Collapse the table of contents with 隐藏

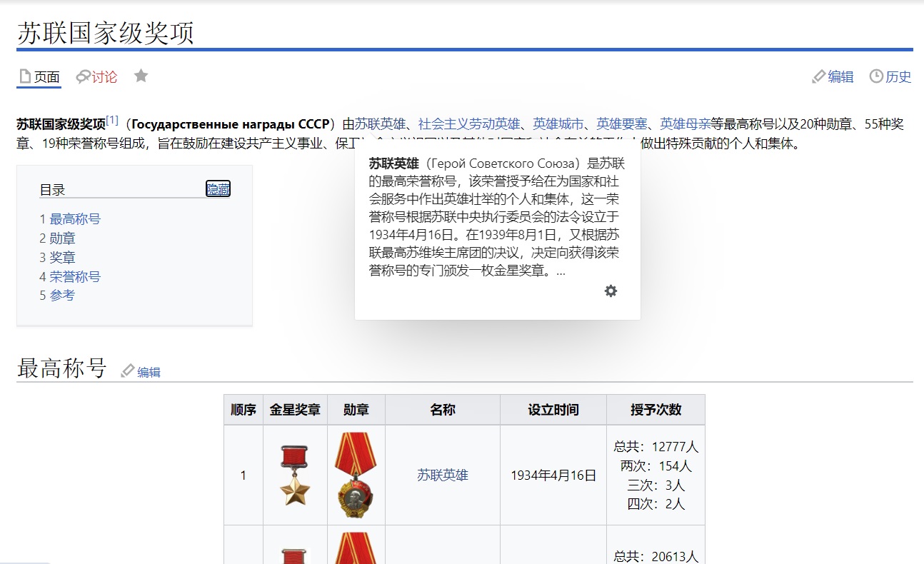(218, 189)
